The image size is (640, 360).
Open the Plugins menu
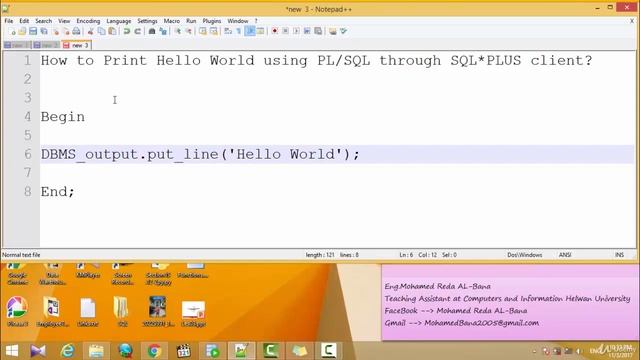click(212, 21)
